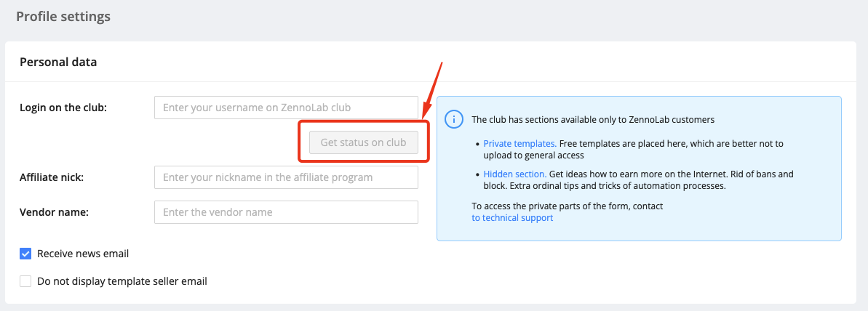The image size is (868, 311).
Task: Click the blue info circle icon
Action: point(454,119)
